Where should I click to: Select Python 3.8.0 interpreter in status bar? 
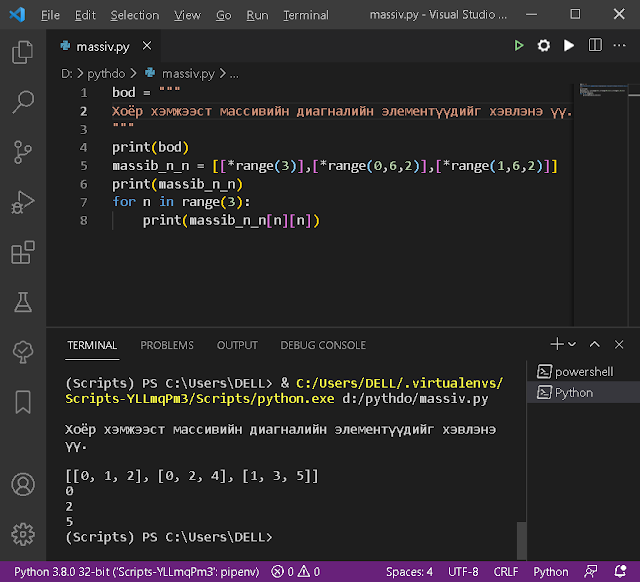point(136,572)
